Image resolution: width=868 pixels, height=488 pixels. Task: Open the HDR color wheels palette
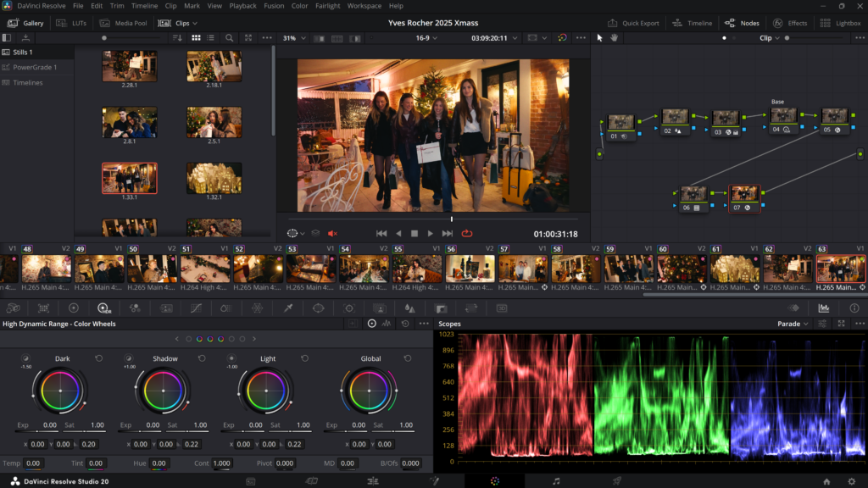[103, 308]
